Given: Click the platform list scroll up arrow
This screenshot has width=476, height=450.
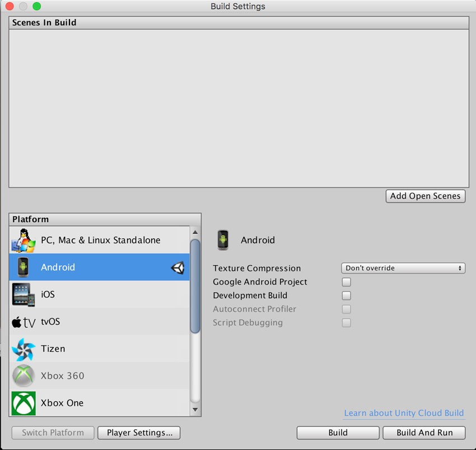Looking at the screenshot, I should point(195,232).
